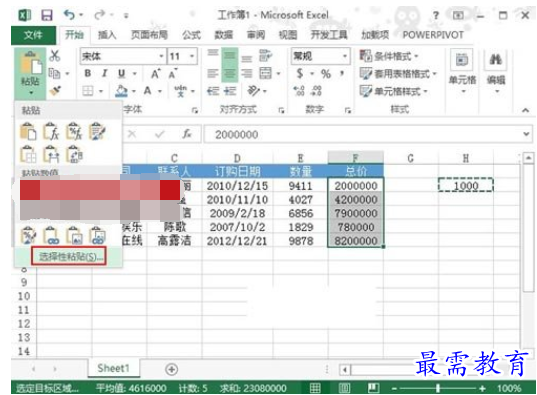This screenshot has height=395, width=537.
Task: Click the Merge and Center icon
Action: (x=266, y=73)
